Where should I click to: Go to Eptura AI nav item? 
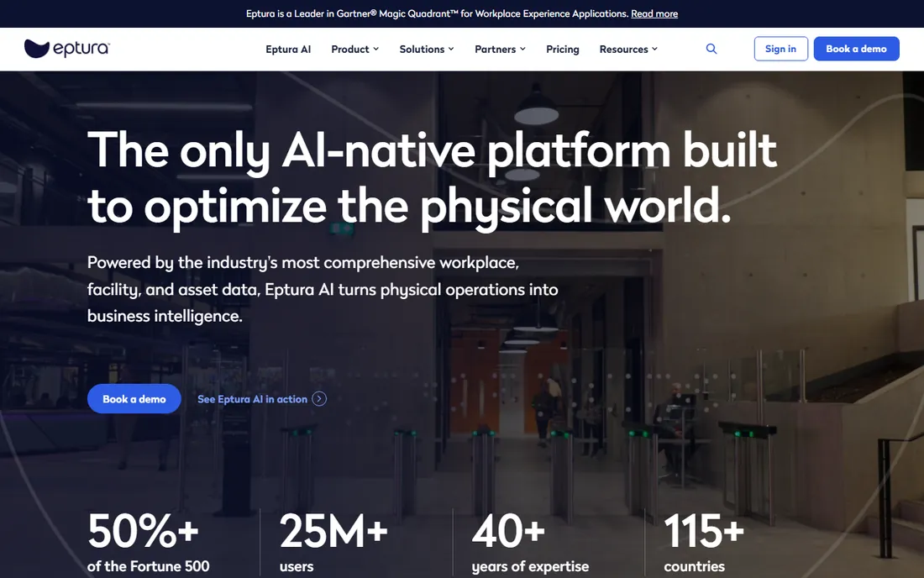(288, 49)
